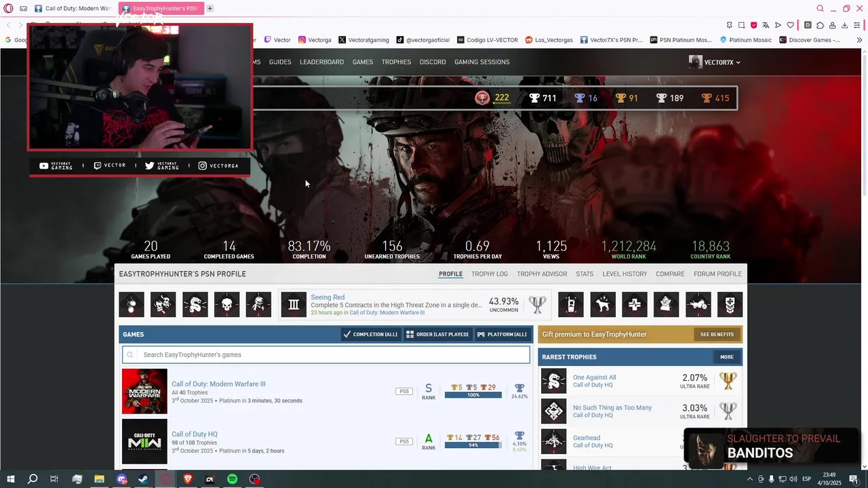Click the gold trophy count 91
Image resolution: width=868 pixels, height=488 pixels.
tap(627, 98)
